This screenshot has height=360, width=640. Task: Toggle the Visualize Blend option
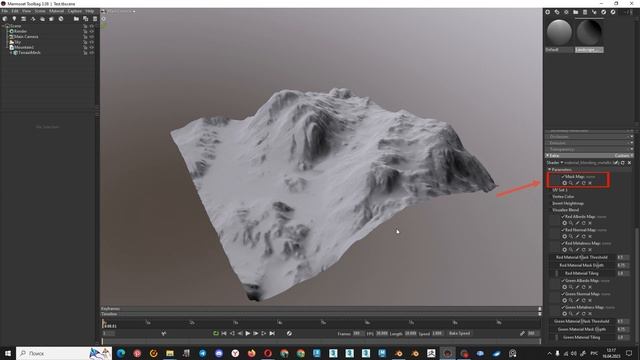(x=565, y=210)
